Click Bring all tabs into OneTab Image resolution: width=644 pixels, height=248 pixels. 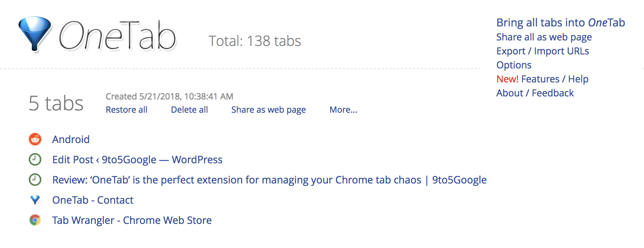(560, 23)
